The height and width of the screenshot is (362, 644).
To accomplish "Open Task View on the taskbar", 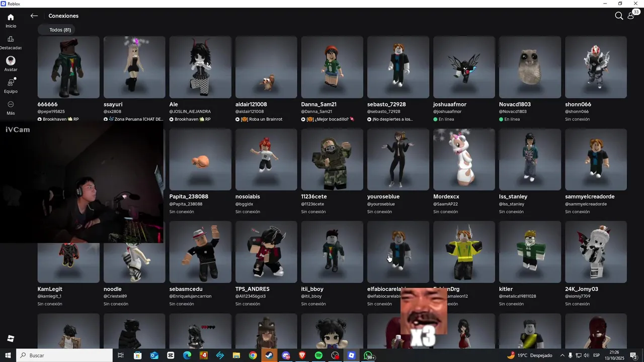I will [121, 355].
